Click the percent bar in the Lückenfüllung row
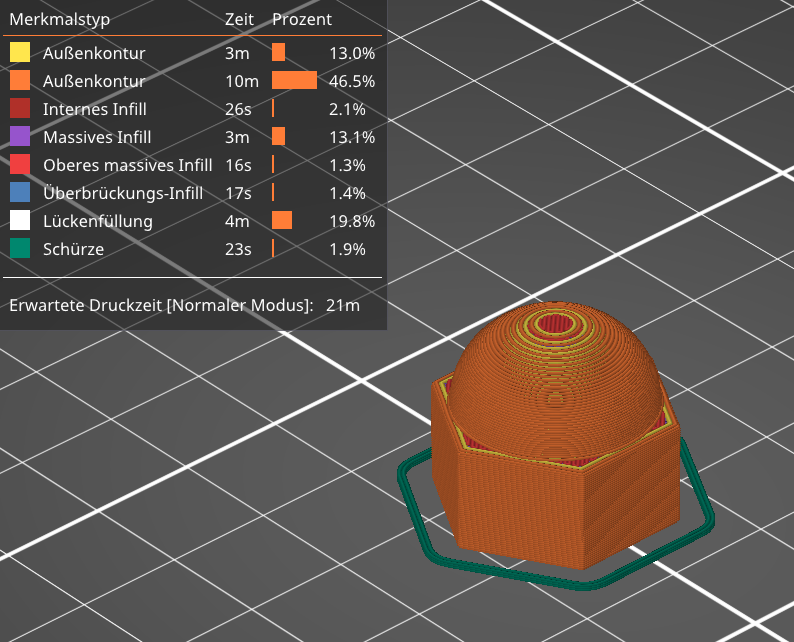Viewport: 794px width, 642px height. [282, 220]
